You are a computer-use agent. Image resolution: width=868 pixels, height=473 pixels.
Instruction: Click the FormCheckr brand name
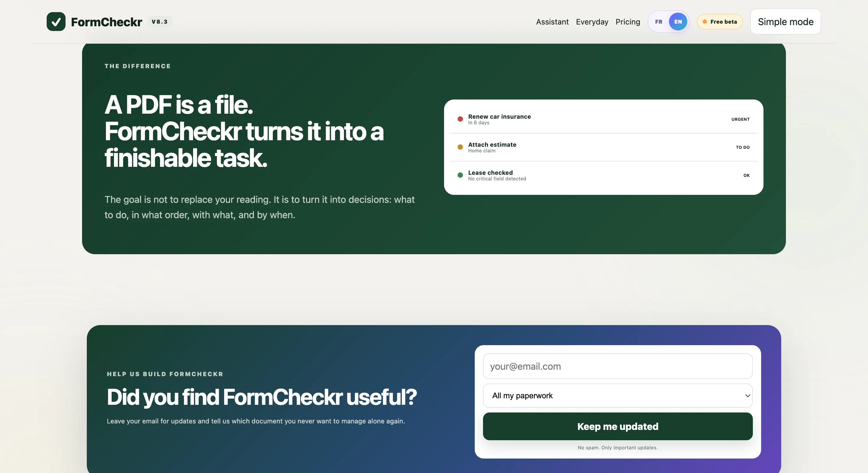[x=107, y=22]
